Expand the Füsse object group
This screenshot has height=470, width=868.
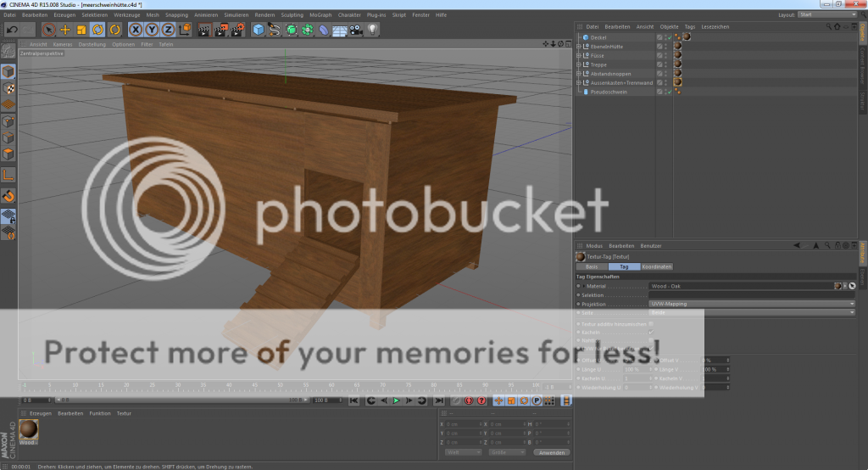coord(578,55)
